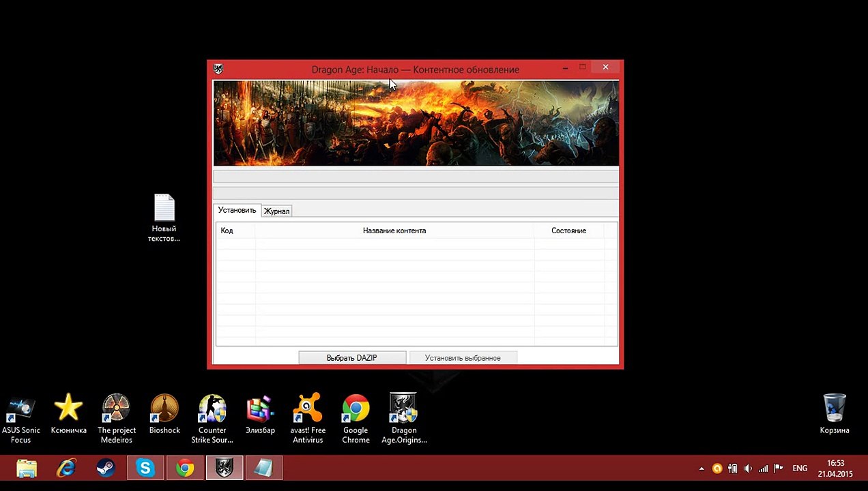Select the Ксюничка star desktop icon
Image resolution: width=868 pixels, height=491 pixels.
[x=69, y=414]
